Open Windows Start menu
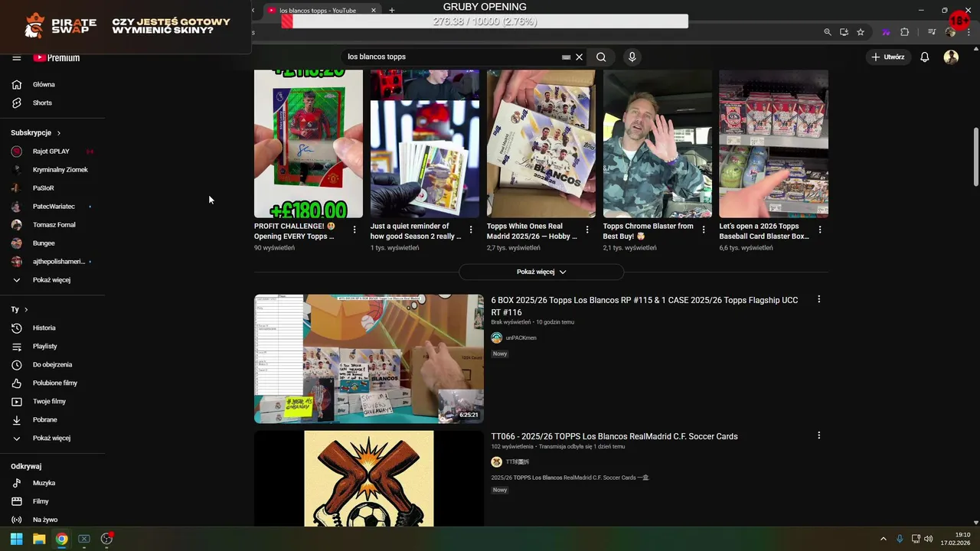This screenshot has width=980, height=551. (16, 539)
